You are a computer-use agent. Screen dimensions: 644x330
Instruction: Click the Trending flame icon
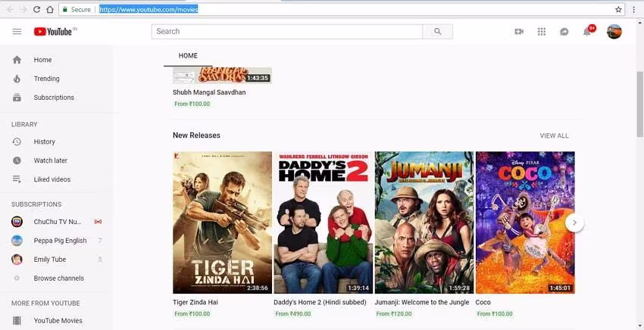pos(17,79)
